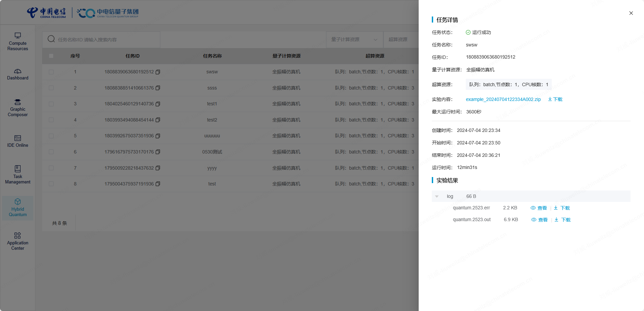
Task: Click the task name/ID search input field
Action: tap(101, 40)
